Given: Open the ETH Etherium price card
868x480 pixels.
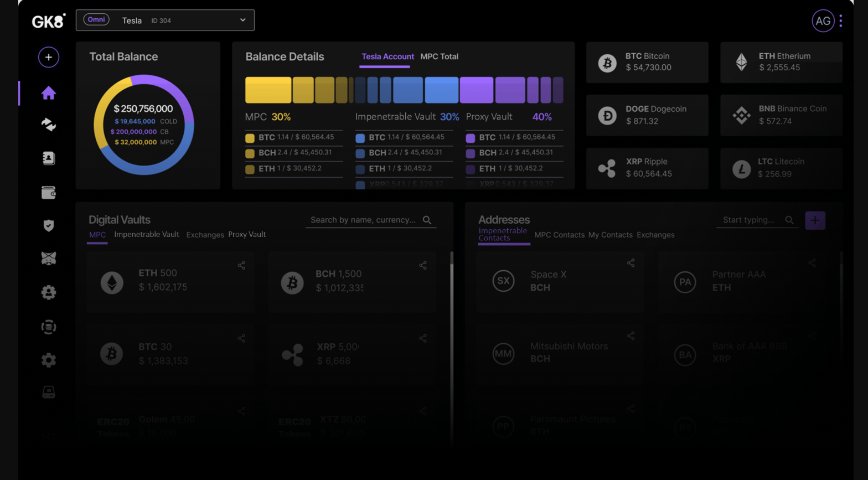Looking at the screenshot, I should 781,63.
